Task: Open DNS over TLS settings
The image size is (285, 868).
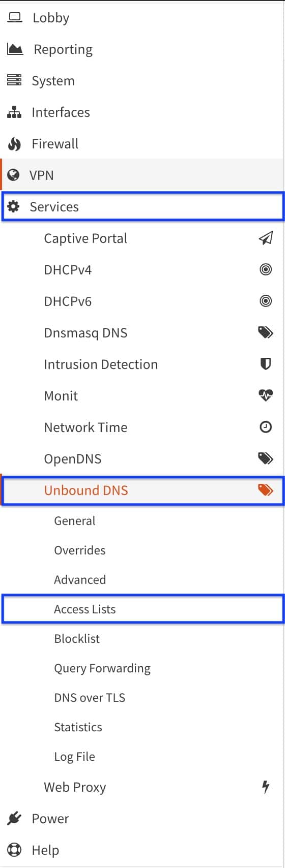Action: coord(90,697)
